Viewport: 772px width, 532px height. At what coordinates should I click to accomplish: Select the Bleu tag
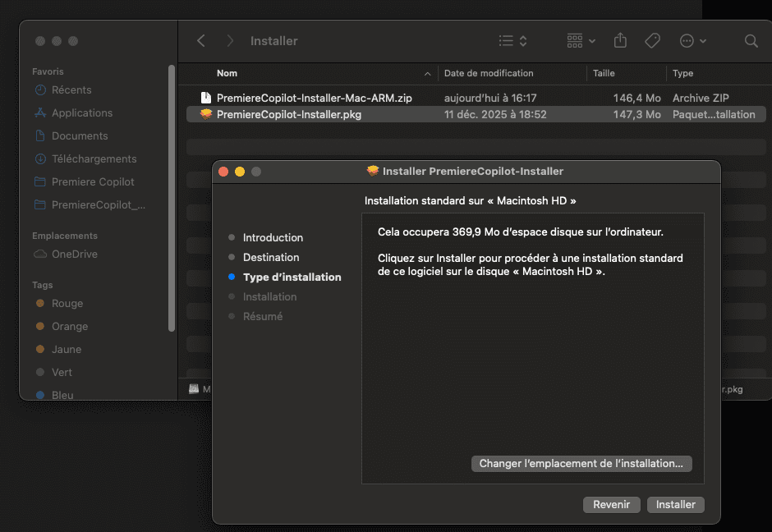pos(62,395)
